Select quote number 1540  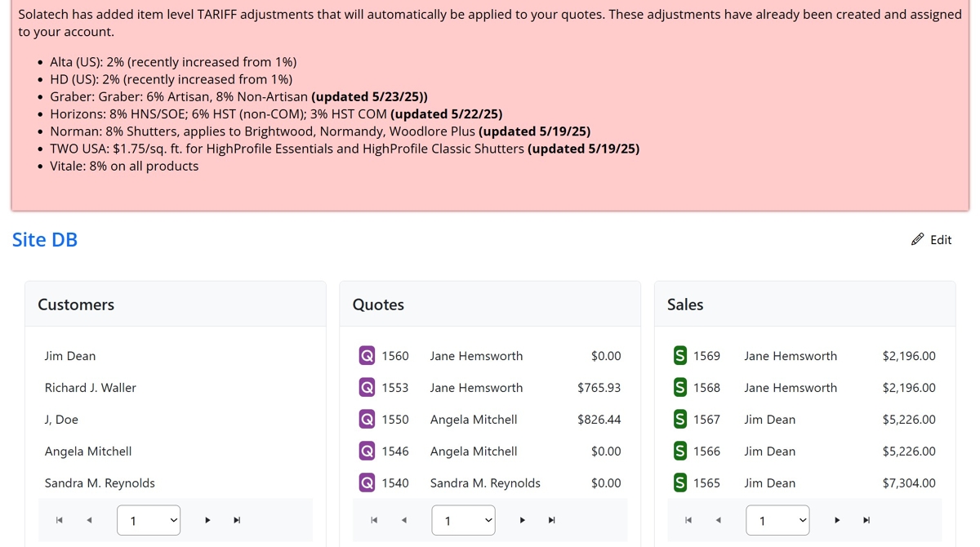[x=395, y=483]
